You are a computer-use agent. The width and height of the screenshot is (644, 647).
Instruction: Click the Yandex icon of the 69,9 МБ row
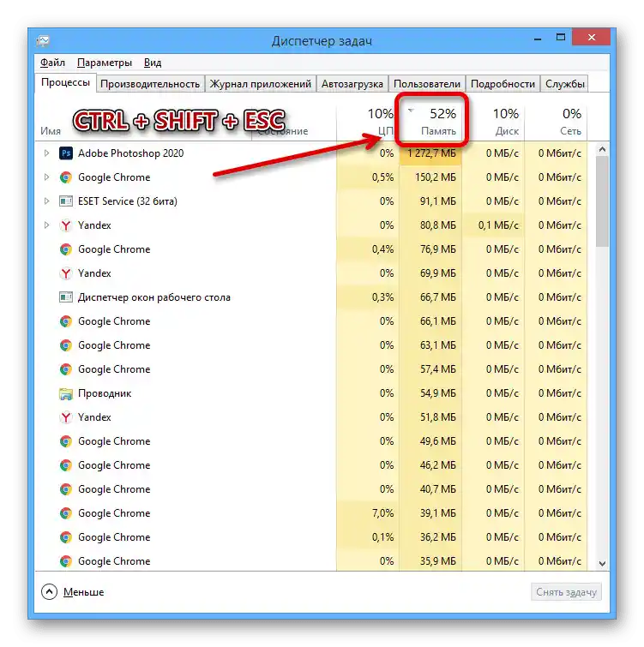pyautogui.click(x=66, y=273)
